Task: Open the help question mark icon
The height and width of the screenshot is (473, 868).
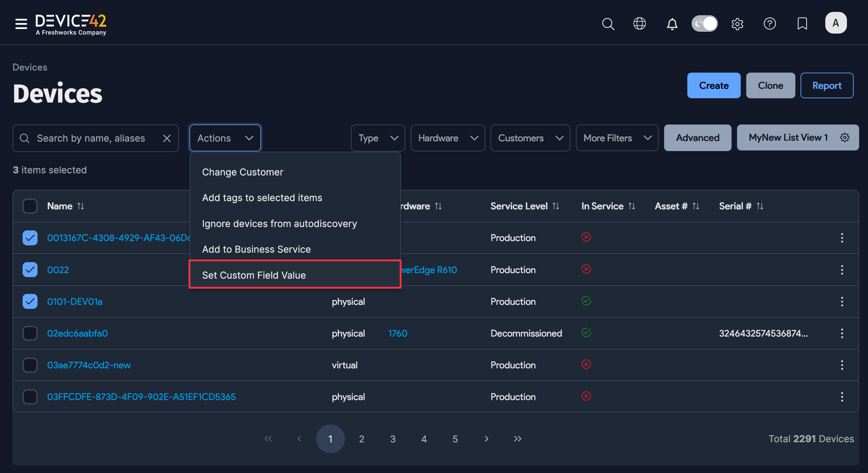Action: [770, 23]
